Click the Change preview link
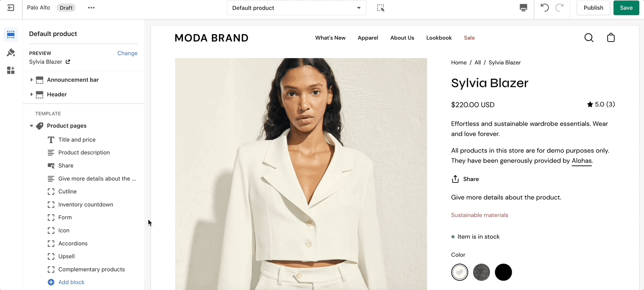 127,53
